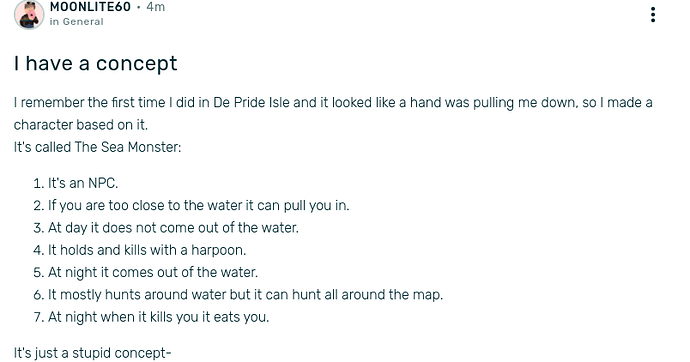Open the MOONLITE60 username link
The height and width of the screenshot is (362, 690).
pyautogui.click(x=90, y=7)
